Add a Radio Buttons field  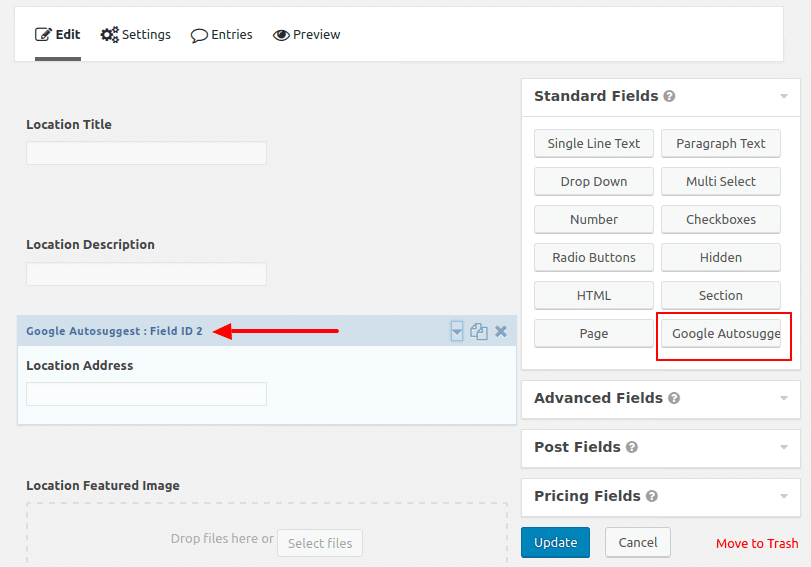(594, 257)
